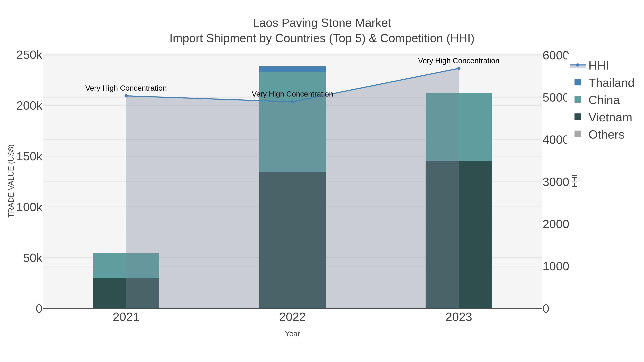Click the Thailand blue legend swatch

(x=578, y=82)
